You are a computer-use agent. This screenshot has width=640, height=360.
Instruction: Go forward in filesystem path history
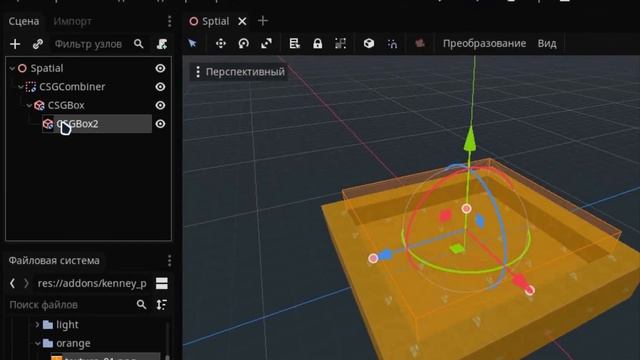point(26,283)
